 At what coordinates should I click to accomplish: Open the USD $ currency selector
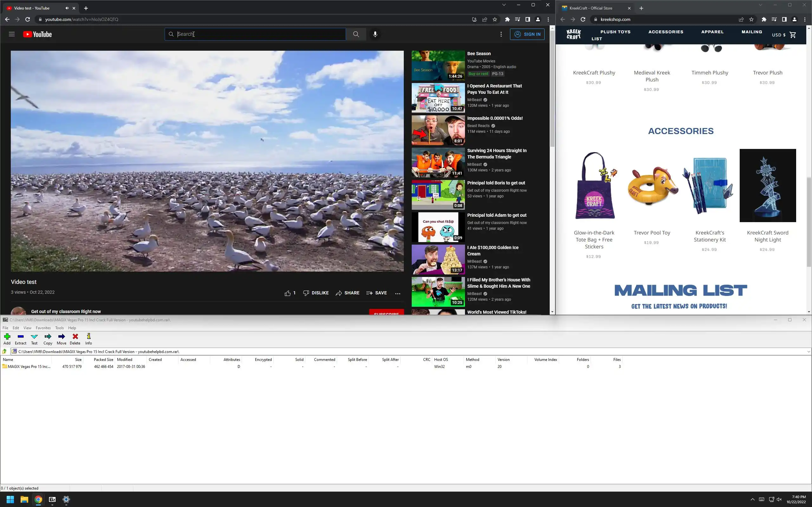click(x=778, y=35)
